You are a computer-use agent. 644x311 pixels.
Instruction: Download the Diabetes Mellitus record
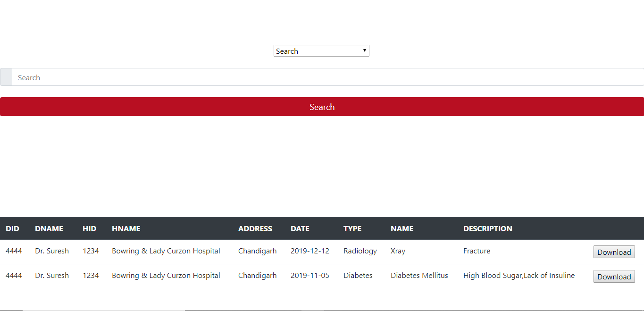[x=614, y=276]
